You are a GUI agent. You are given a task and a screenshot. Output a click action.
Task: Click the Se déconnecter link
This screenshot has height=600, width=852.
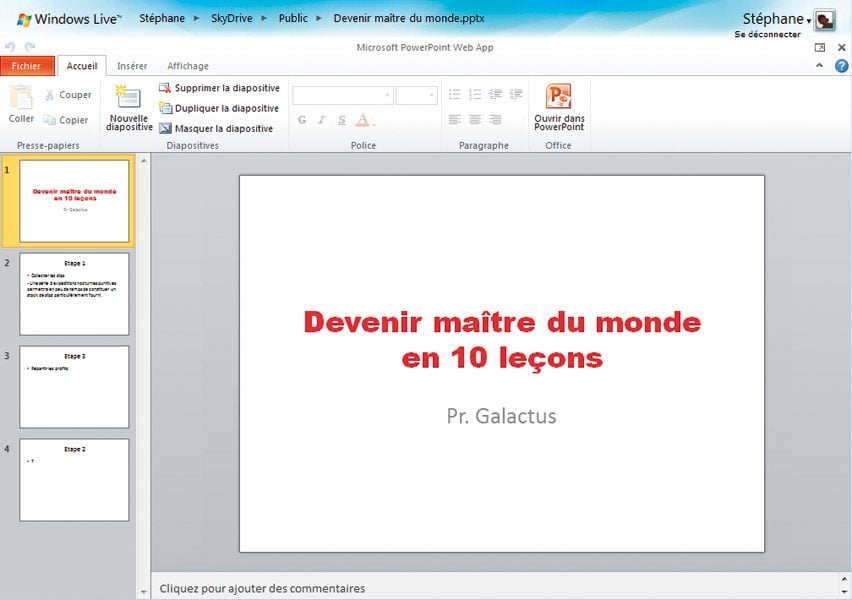click(767, 34)
